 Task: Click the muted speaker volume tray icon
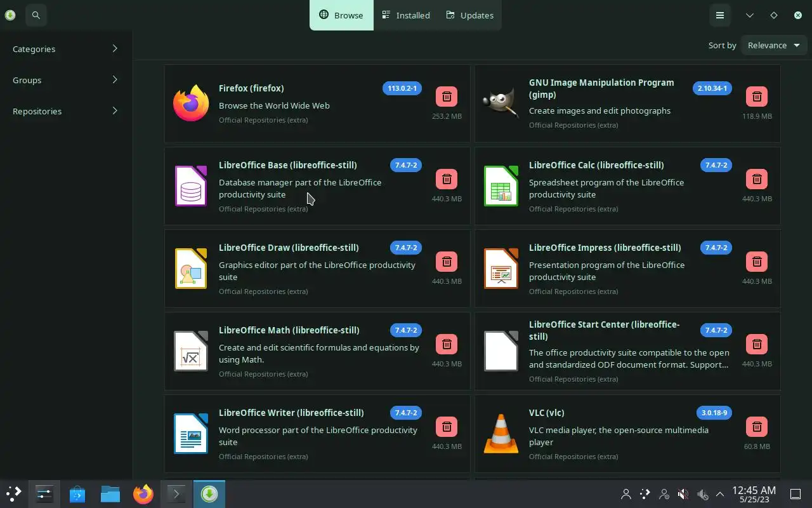(683, 494)
